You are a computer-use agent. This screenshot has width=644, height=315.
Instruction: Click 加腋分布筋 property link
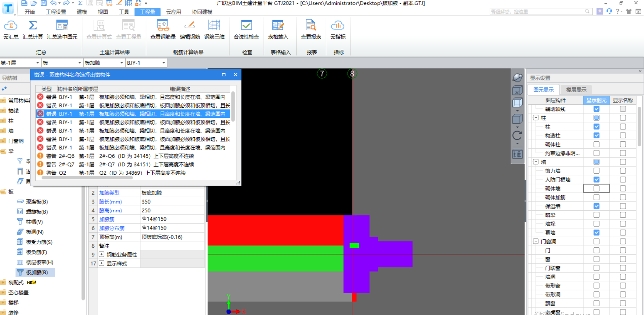112,228
